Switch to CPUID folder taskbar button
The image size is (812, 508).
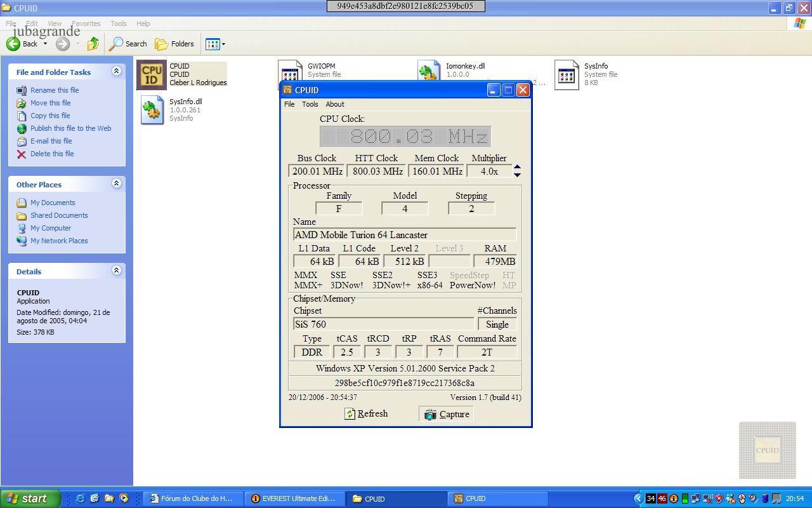coord(397,498)
